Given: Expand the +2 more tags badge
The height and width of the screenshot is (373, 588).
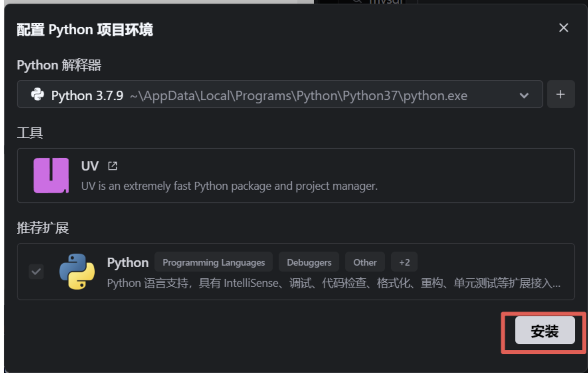Looking at the screenshot, I should click(404, 263).
